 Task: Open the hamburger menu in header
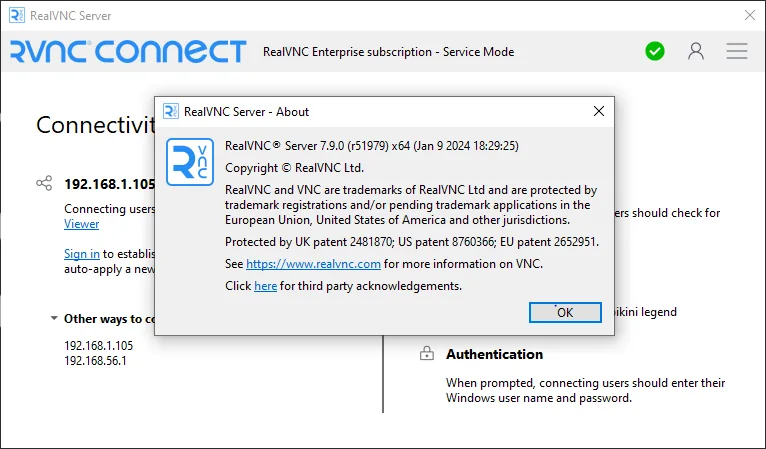[x=737, y=51]
